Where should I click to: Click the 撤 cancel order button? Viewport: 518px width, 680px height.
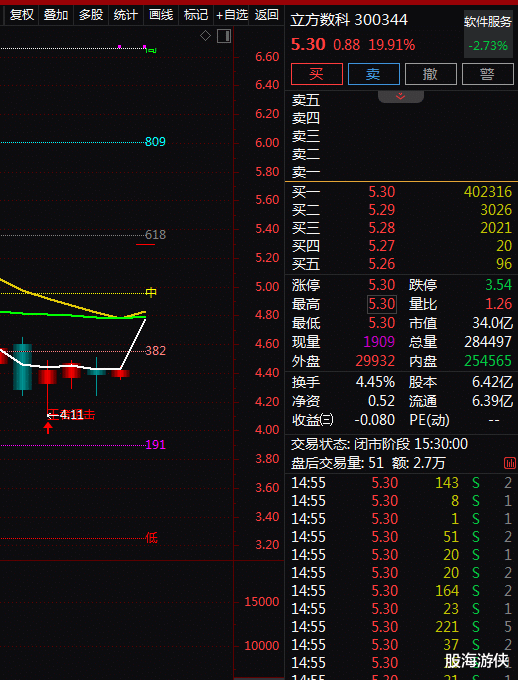(x=430, y=74)
